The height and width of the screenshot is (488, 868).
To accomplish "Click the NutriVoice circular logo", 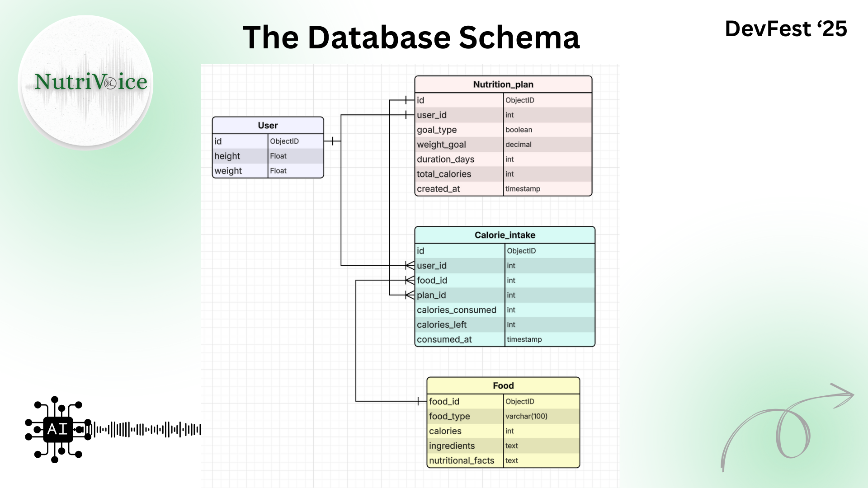I will coord(86,82).
